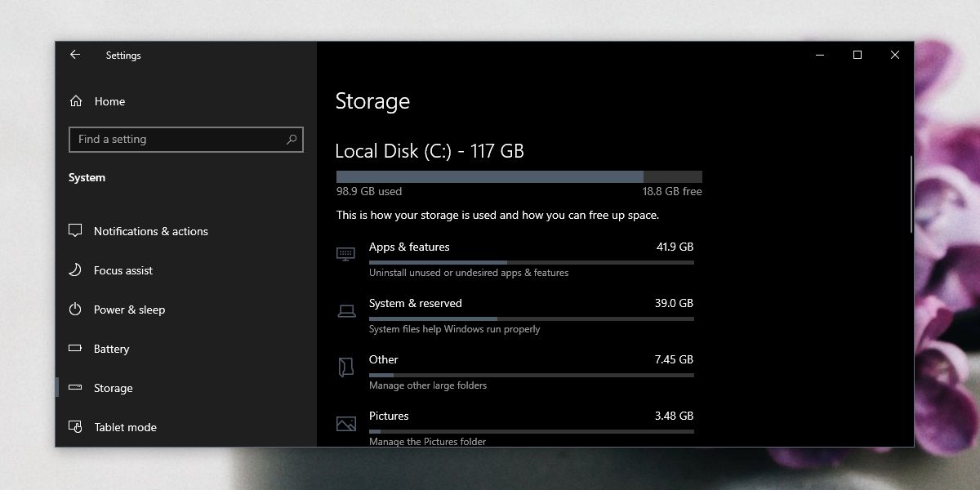Minimize the Settings window

[820, 55]
